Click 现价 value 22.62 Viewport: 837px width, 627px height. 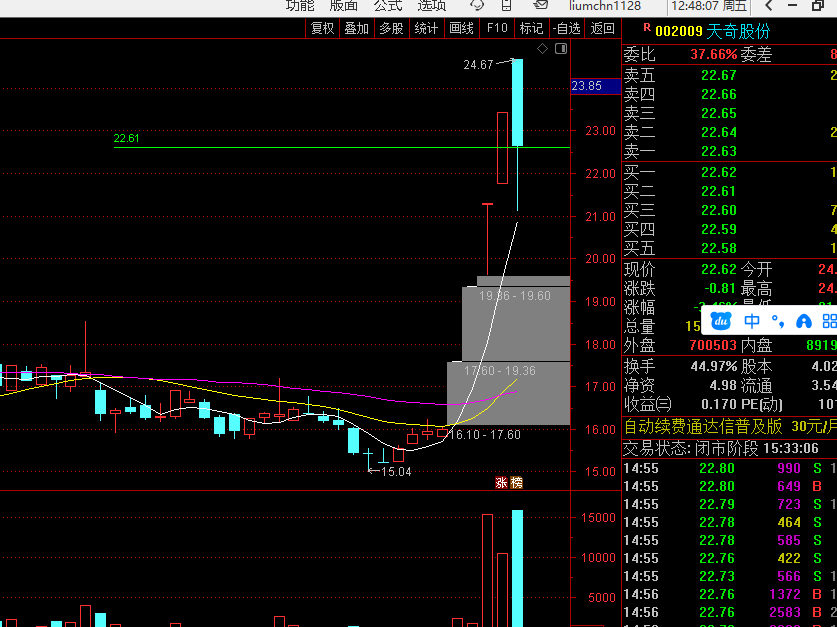click(718, 269)
